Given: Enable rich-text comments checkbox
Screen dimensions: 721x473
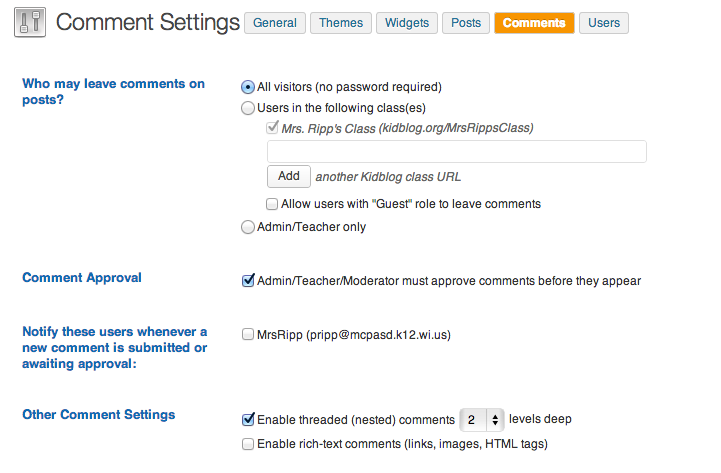Looking at the screenshot, I should click(x=248, y=444).
